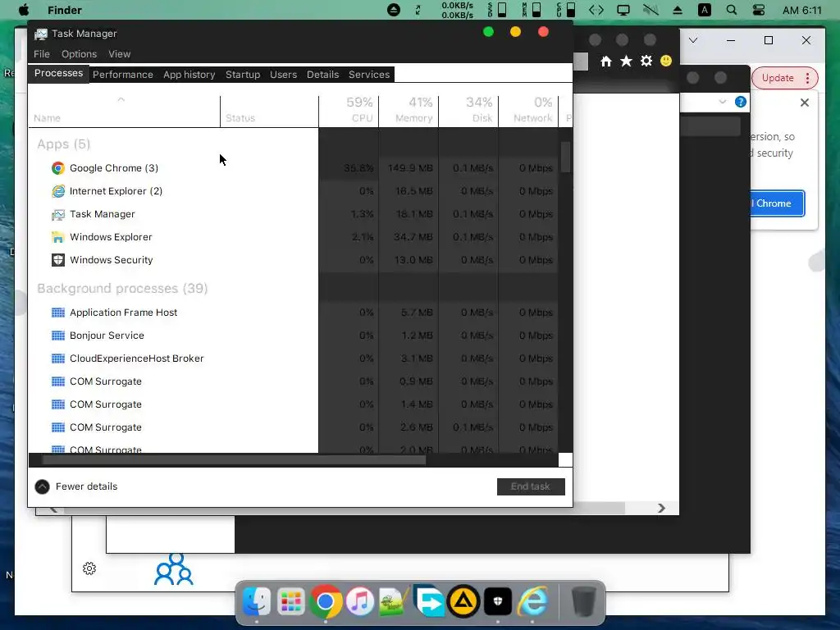Sort processes by the Memory column header
This screenshot has height=630, width=840.
409,111
